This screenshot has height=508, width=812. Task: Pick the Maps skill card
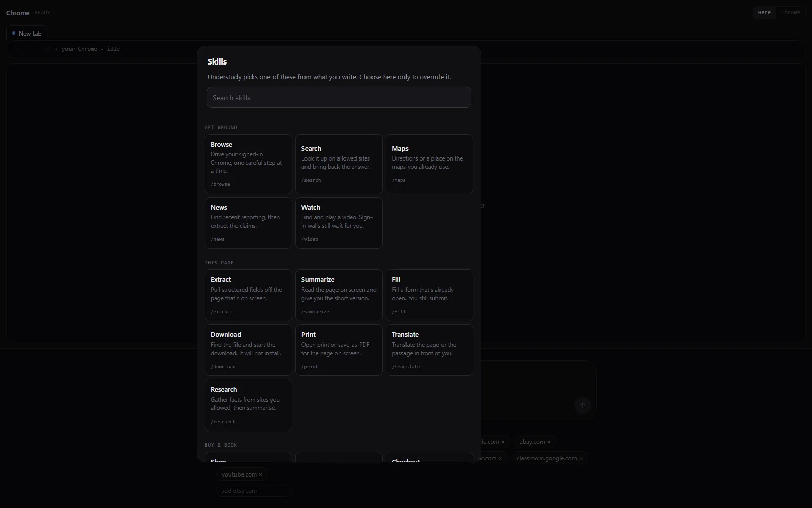point(429,164)
